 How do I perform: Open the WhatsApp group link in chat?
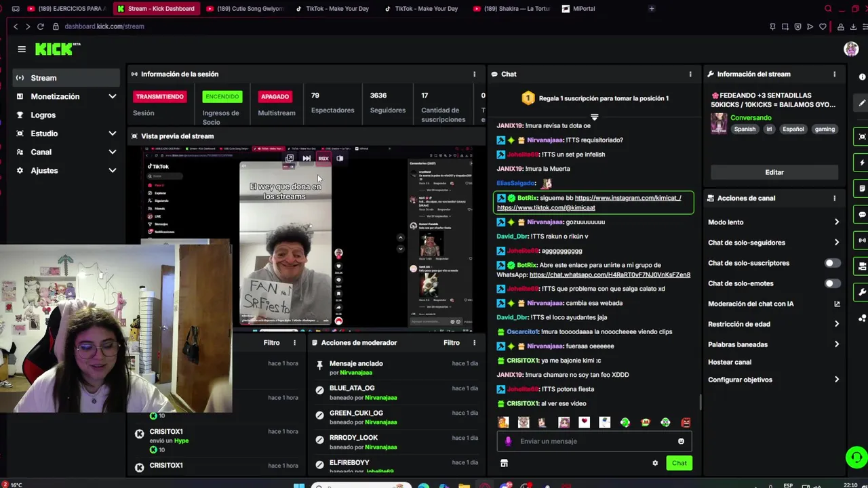click(610, 274)
